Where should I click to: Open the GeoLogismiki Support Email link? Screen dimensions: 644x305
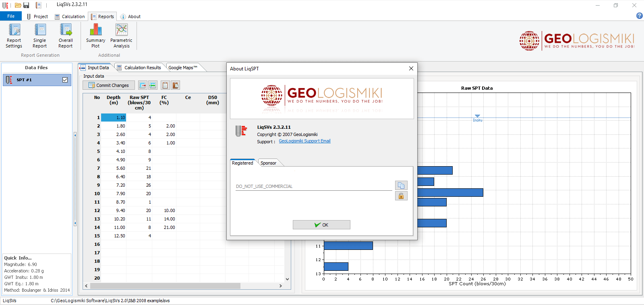[x=304, y=141]
